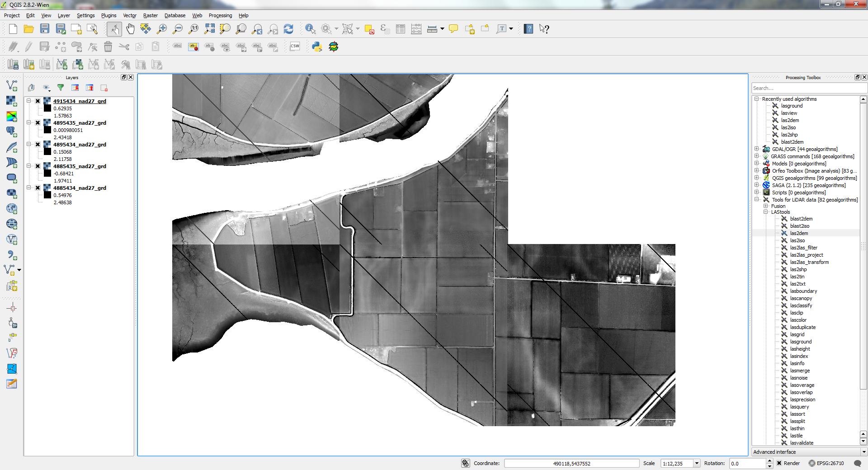Click the Measure Line ruler tool

(x=432, y=29)
